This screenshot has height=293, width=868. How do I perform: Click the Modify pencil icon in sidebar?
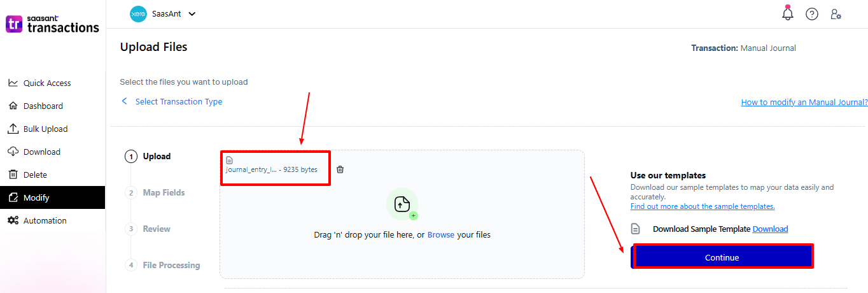point(13,197)
